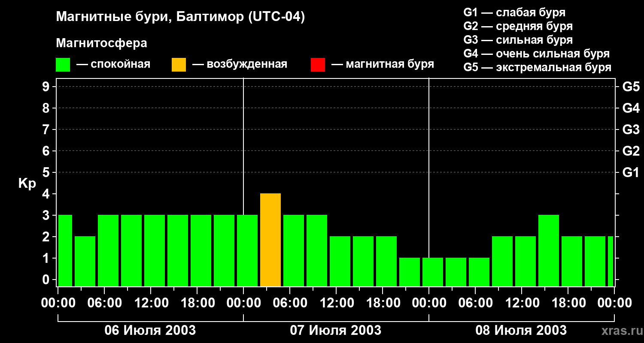Click '06:00' time label above 08 Июля
Image resolution: width=644 pixels, height=343 pixels.
point(476,303)
